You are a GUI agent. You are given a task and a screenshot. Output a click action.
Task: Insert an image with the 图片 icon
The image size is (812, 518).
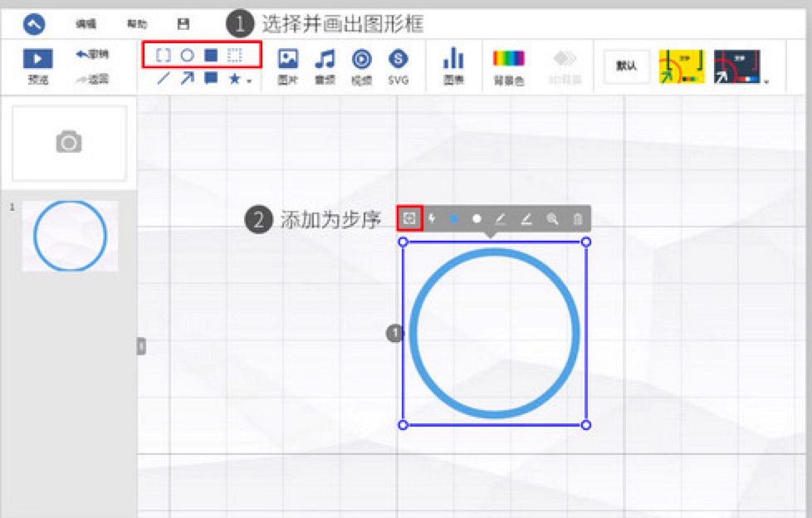(288, 66)
